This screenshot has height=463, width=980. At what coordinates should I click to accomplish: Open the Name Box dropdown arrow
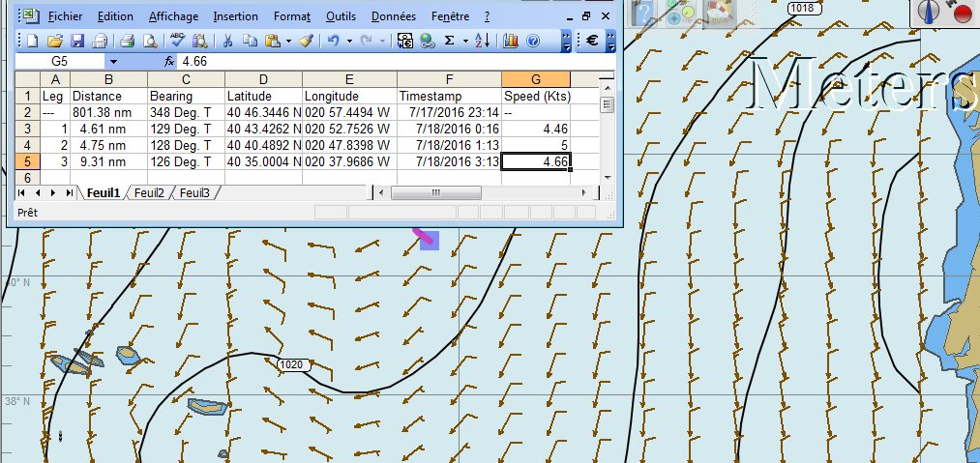(x=113, y=61)
